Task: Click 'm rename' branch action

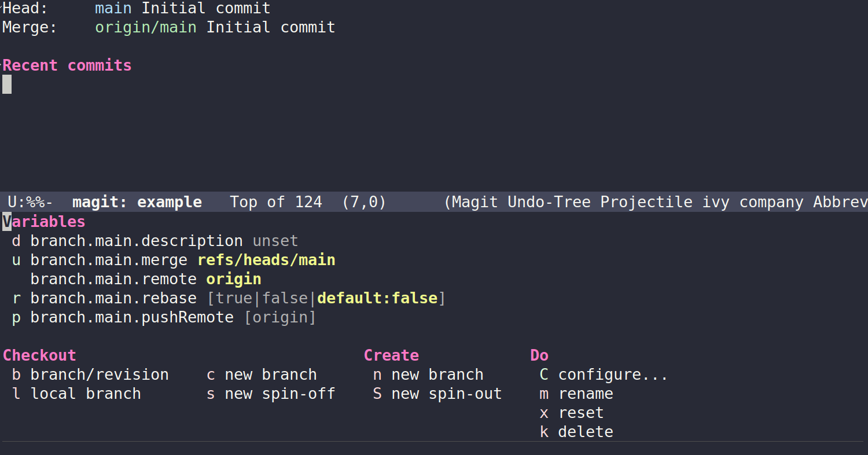Action: 576,394
